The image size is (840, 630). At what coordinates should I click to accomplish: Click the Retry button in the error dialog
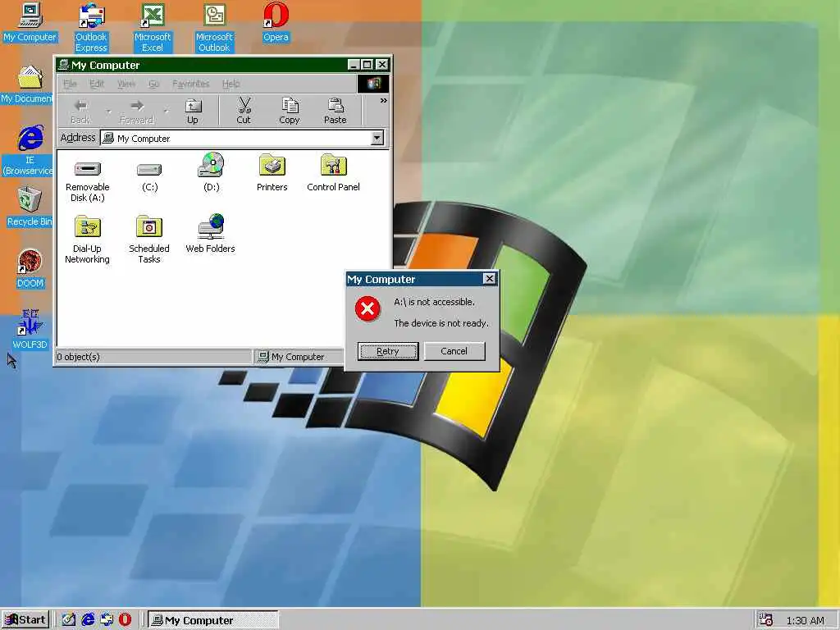388,351
